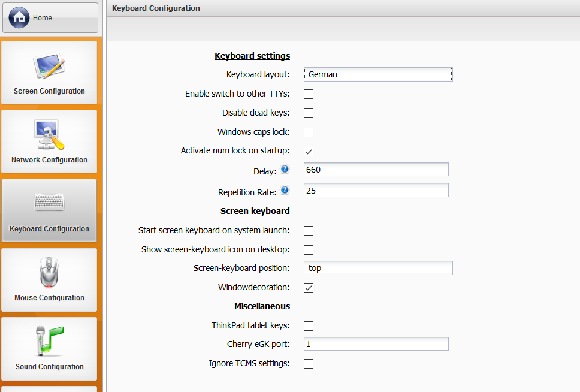Screen dimensions: 580x392
Task: Check Ignore TCMS settings checkbox
Action: [309, 364]
